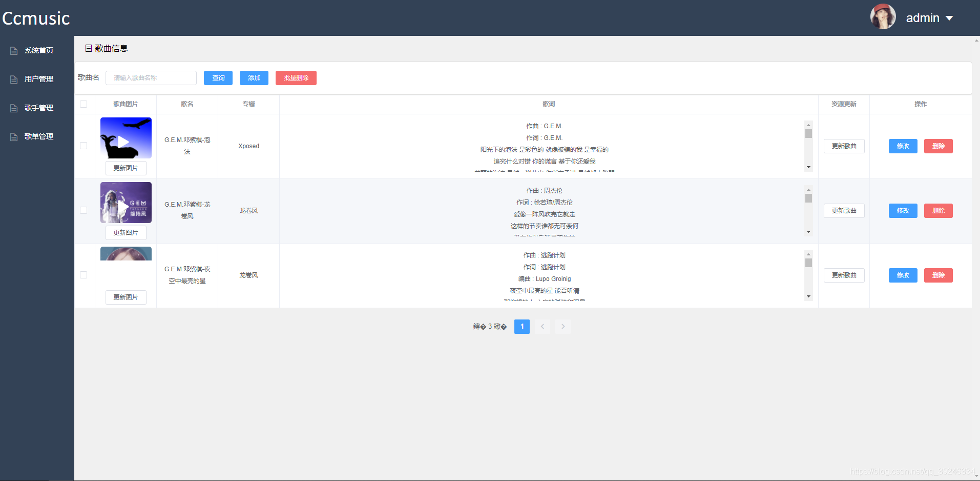This screenshot has height=481, width=980.
Task: Click the 专辑 column header
Action: click(x=249, y=104)
